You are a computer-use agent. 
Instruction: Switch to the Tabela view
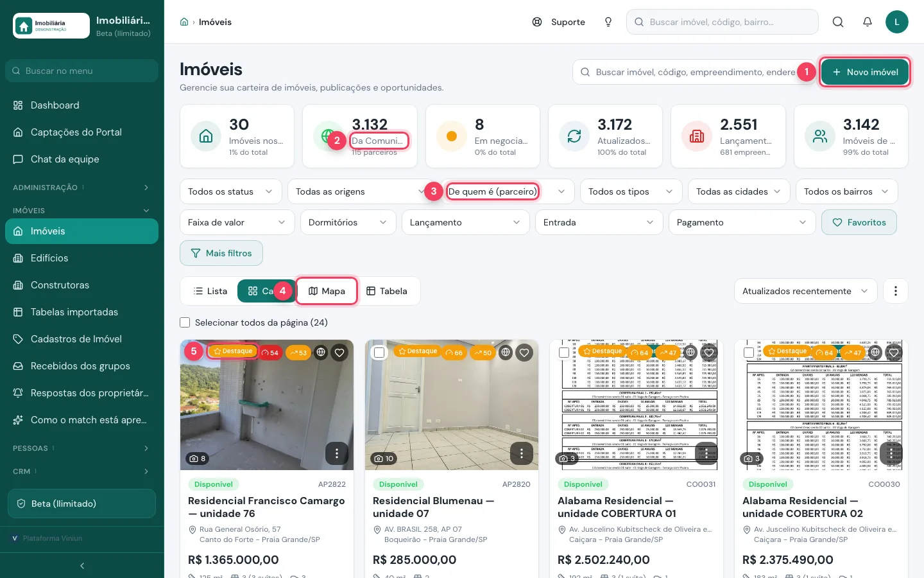(x=387, y=291)
